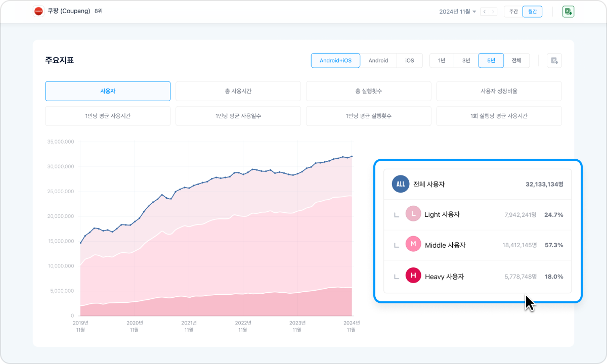Go to next month arrow
Screen dimensions: 607x364
pyautogui.click(x=493, y=12)
